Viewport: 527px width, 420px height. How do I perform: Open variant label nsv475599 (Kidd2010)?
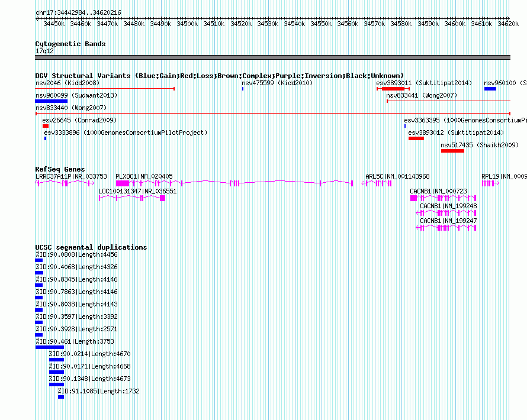coord(277,83)
